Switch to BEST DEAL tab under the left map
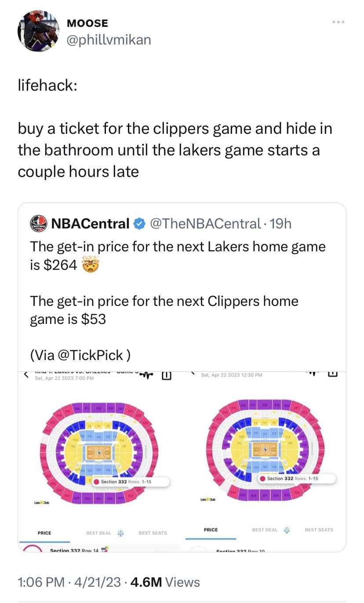Viewport: 364px width, 603px height. pos(99,533)
